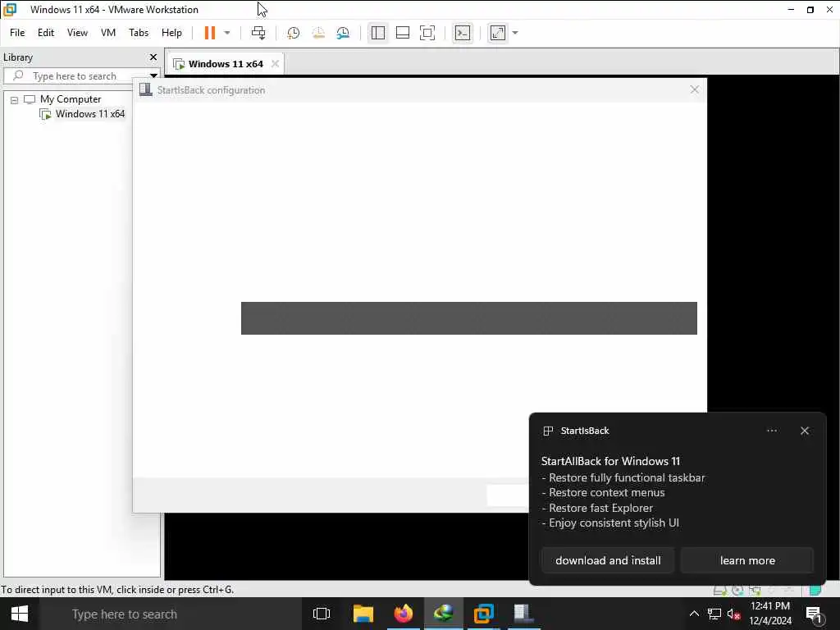Take a snapshot of the VM
The image size is (840, 630).
tap(293, 33)
